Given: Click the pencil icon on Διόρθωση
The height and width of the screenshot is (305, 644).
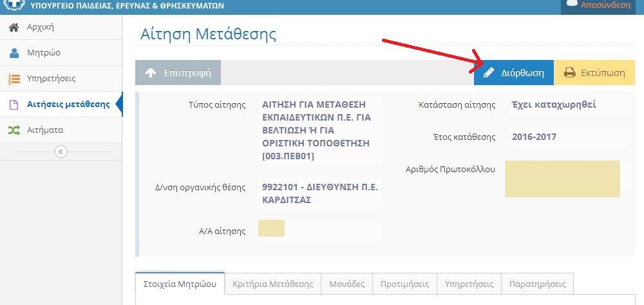Looking at the screenshot, I should click(x=489, y=73).
